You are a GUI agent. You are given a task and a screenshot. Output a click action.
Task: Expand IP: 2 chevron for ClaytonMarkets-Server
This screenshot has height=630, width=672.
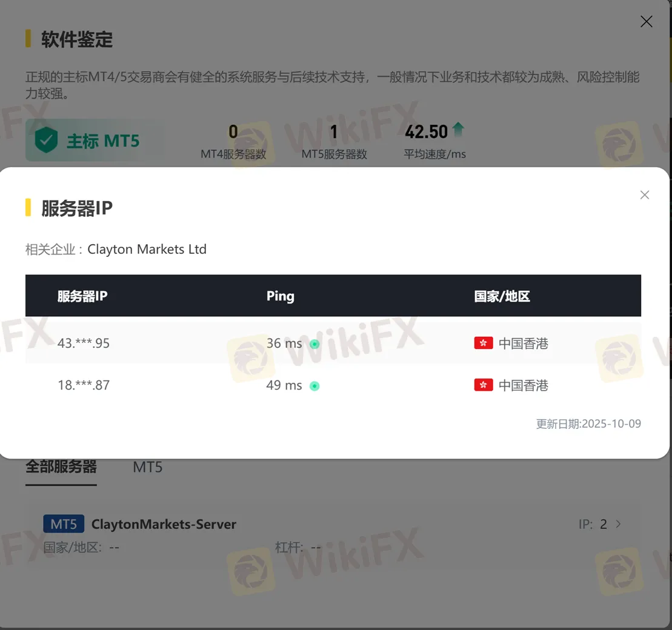(618, 524)
